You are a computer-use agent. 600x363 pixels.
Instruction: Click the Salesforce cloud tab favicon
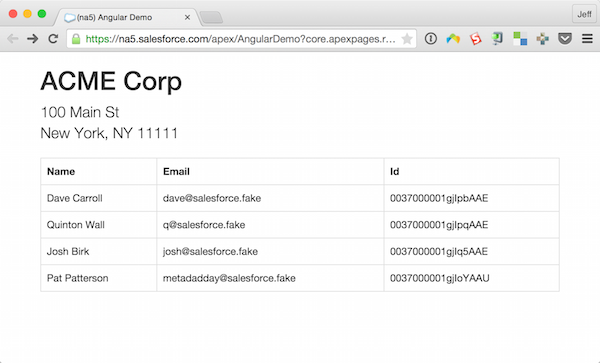tap(69, 18)
